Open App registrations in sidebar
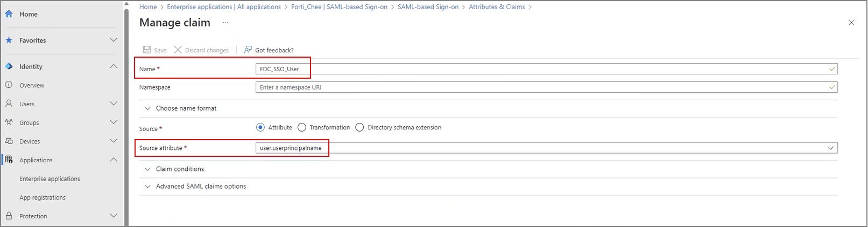 [43, 197]
